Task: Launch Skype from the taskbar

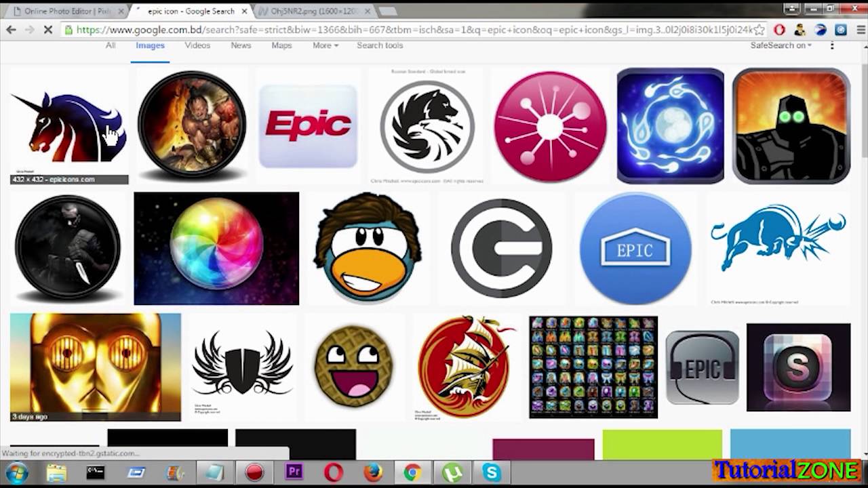Action: 490,472
